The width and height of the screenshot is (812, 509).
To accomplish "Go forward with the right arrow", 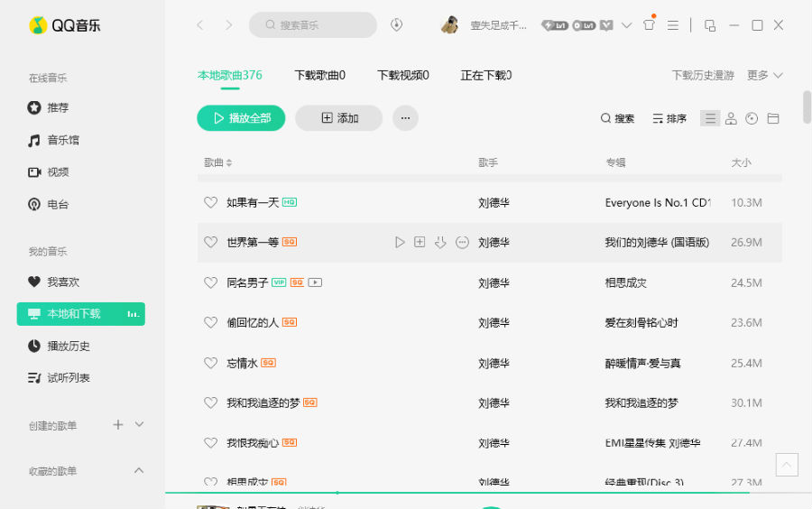I will click(x=229, y=25).
